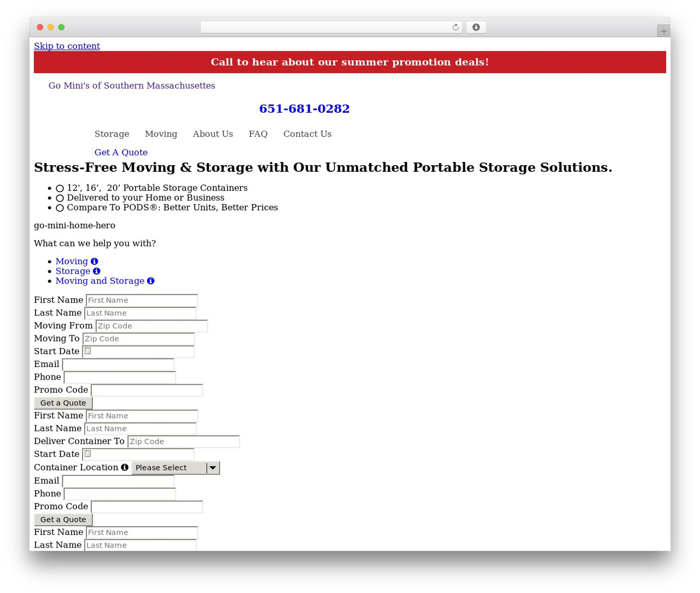Viewport: 700px width, 593px height.
Task: Focus the Moving From zip code field
Action: 151,326
